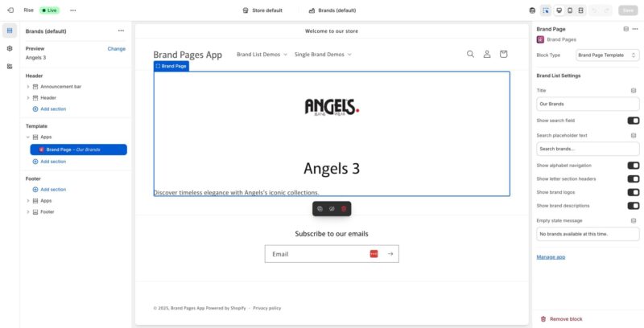Viewport: 644px width, 328px height.
Task: Click the square icon beside Brand Page settings title
Action: click(x=626, y=29)
